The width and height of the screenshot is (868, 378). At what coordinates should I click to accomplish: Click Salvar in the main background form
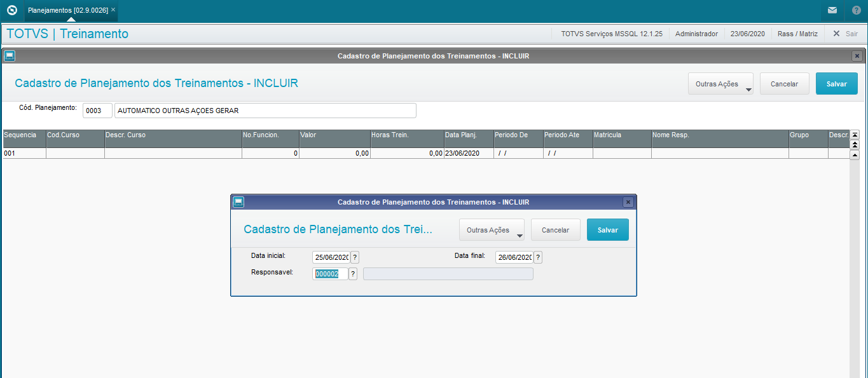click(x=837, y=84)
